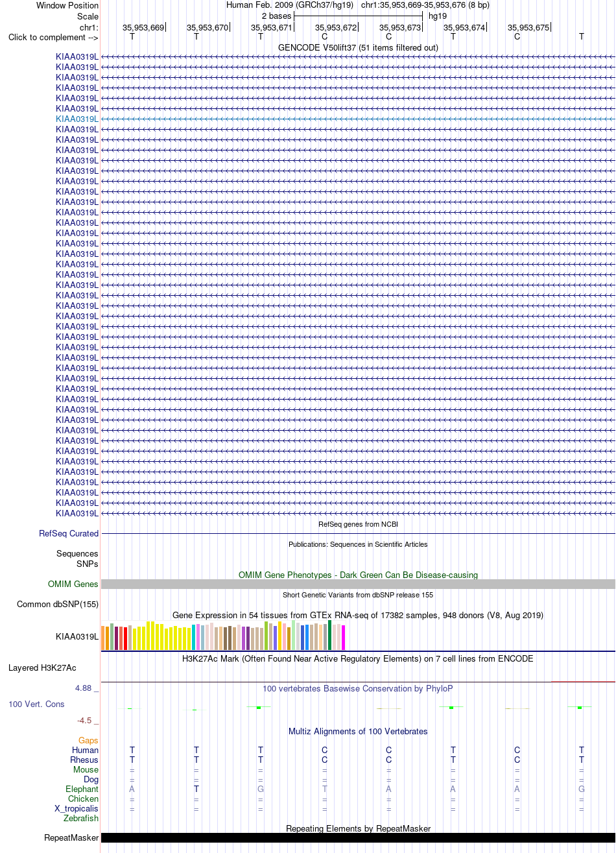
Task: Click the light-blue KIAA0319L transcript label
Action: pos(77,119)
